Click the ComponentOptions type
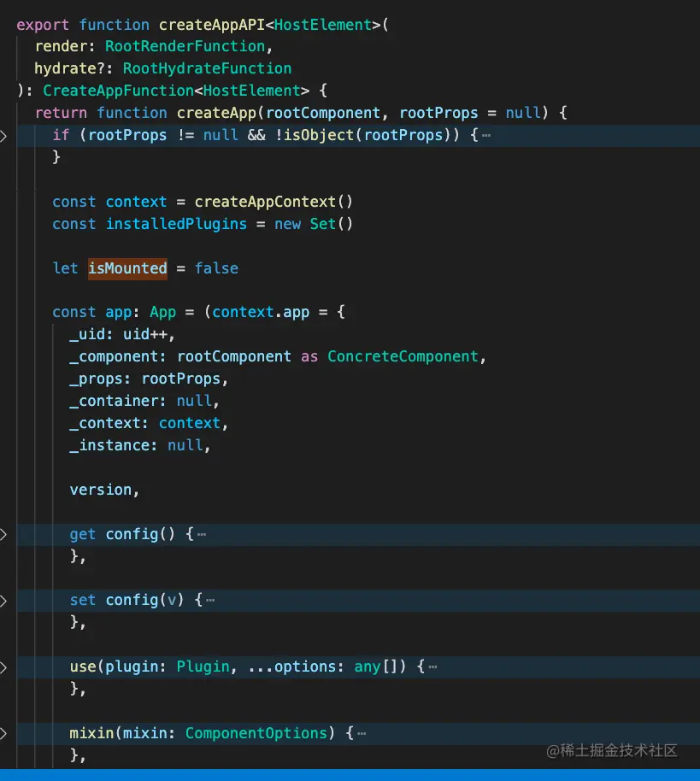The image size is (700, 781). [x=256, y=733]
